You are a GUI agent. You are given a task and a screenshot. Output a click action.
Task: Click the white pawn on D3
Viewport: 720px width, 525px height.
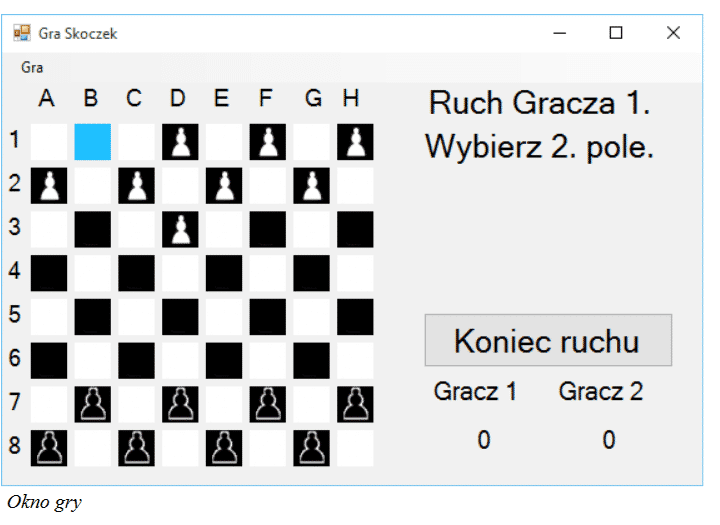(x=179, y=229)
